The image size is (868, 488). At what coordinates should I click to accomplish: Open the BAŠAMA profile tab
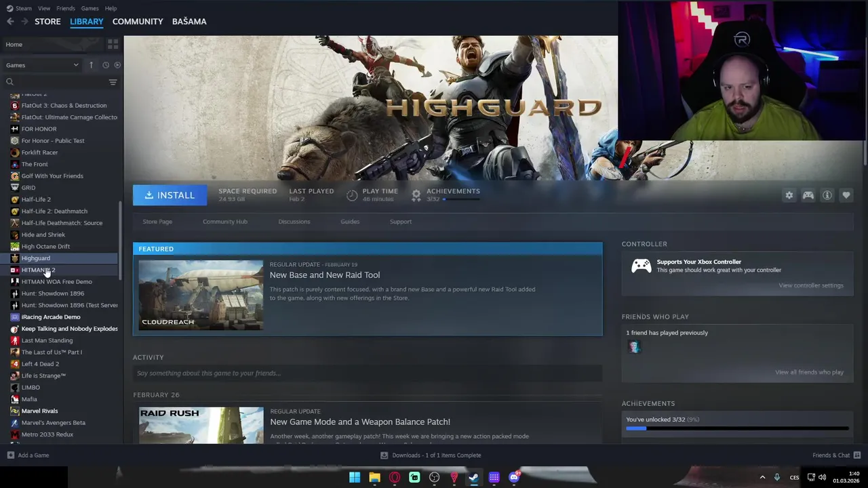[189, 22]
